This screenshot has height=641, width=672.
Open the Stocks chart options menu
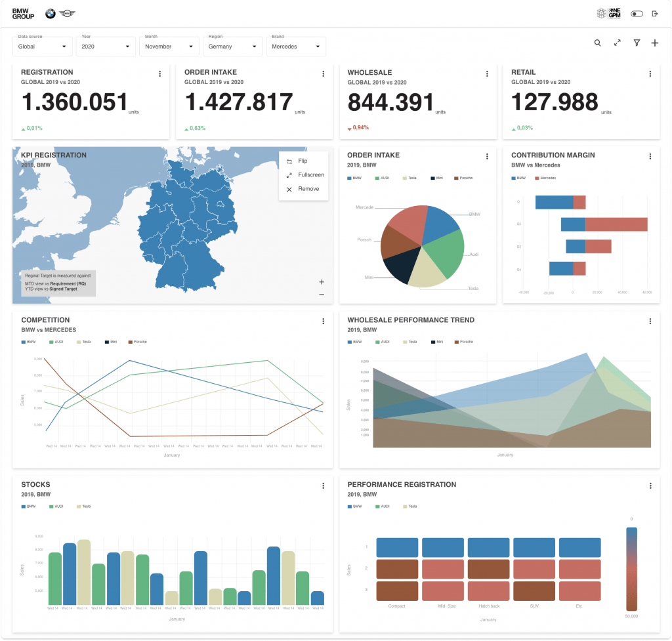click(323, 486)
